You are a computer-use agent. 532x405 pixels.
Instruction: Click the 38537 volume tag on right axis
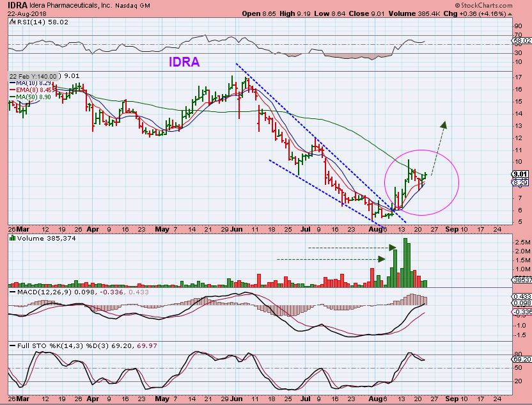pyautogui.click(x=522, y=280)
